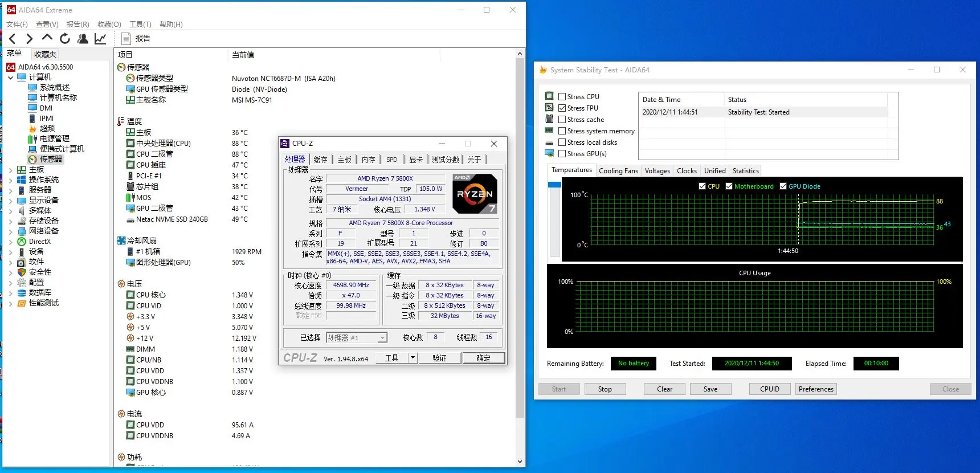The height and width of the screenshot is (473, 980).
Task: Open the CPU-Z SPD tab
Action: point(392,160)
